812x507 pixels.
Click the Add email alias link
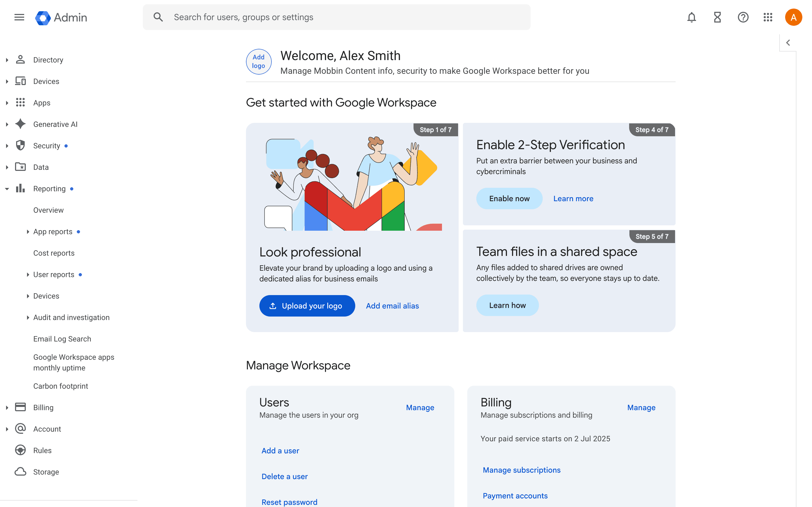tap(392, 306)
